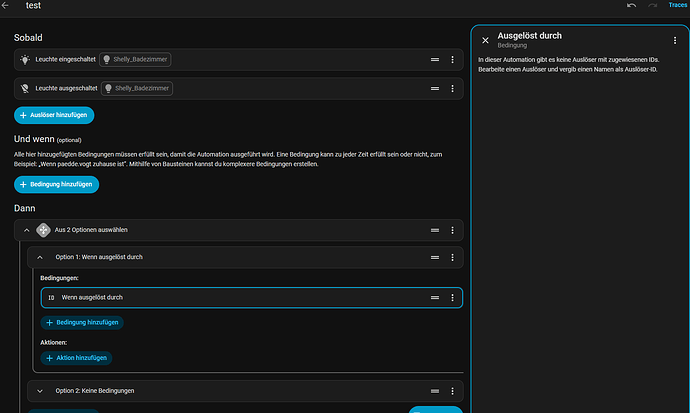Screen dimensions: 690x413
Task: Grab the drag handle of Option 2 row
Action: (435, 391)
